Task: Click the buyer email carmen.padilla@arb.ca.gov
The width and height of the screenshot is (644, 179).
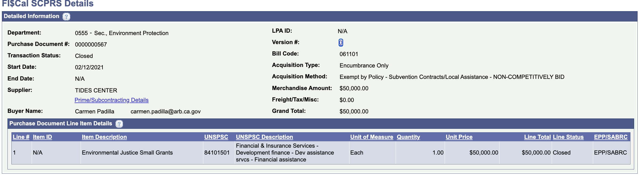Action: [166, 112]
